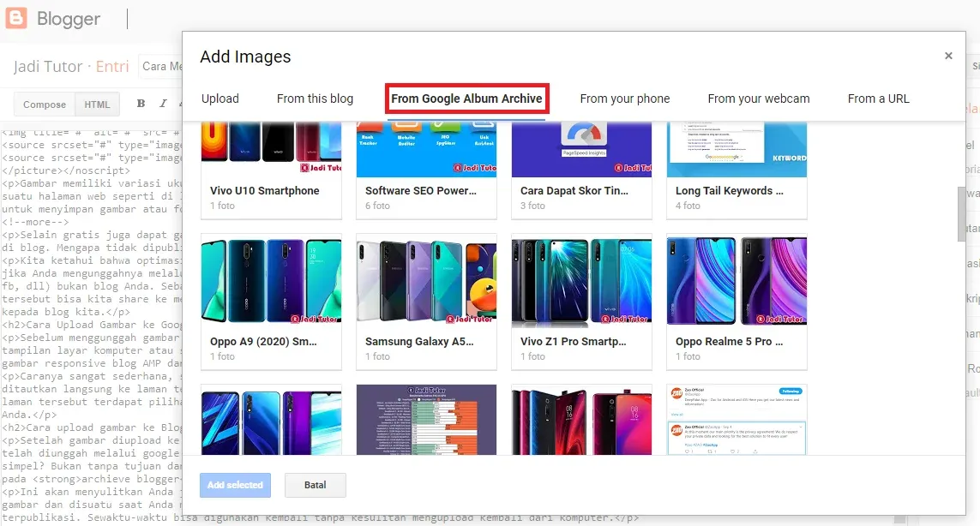
Task: Open the bar chart album thumbnail
Action: coord(426,420)
